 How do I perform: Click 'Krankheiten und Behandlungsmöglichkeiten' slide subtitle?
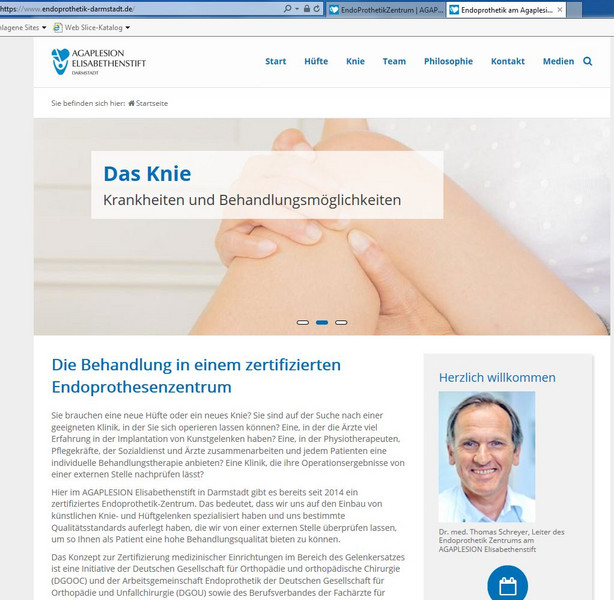[252, 200]
